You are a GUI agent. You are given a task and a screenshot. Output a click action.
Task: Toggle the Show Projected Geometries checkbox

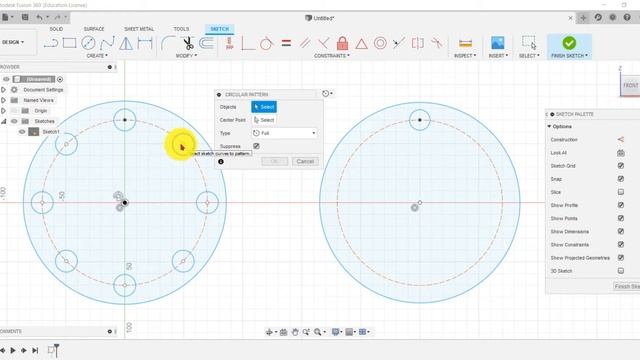(621, 258)
